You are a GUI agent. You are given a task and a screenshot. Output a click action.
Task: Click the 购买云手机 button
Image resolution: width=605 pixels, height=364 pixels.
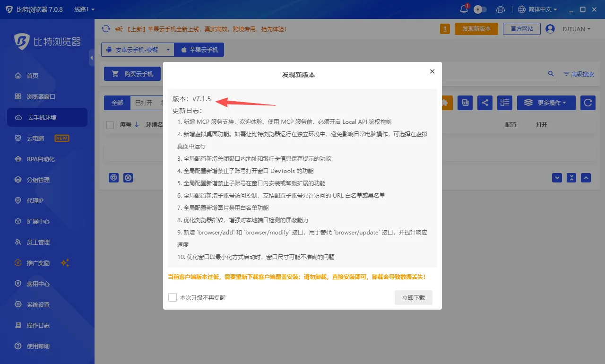(x=132, y=74)
